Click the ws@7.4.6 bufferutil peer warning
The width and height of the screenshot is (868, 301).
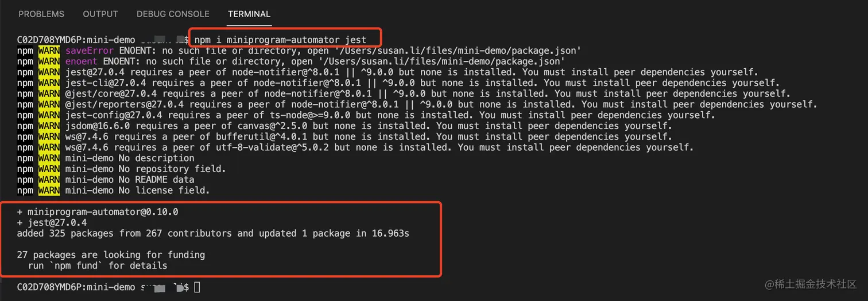click(368, 136)
